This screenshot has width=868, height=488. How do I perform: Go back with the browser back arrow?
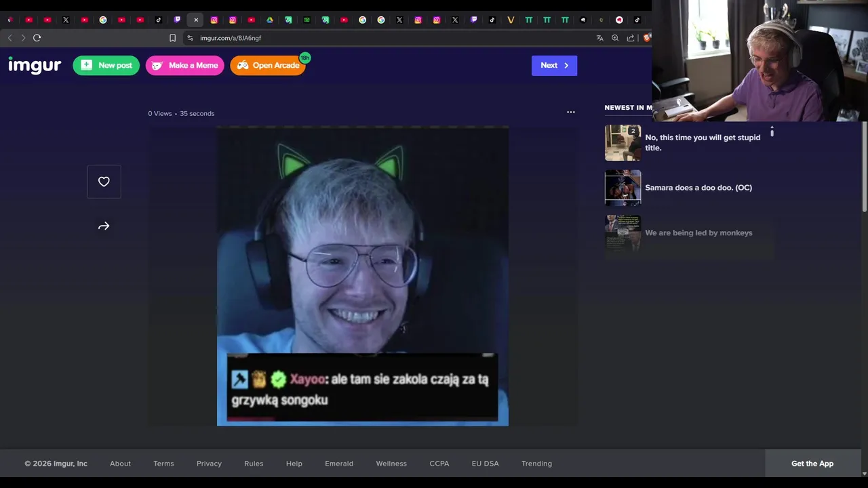click(9, 38)
